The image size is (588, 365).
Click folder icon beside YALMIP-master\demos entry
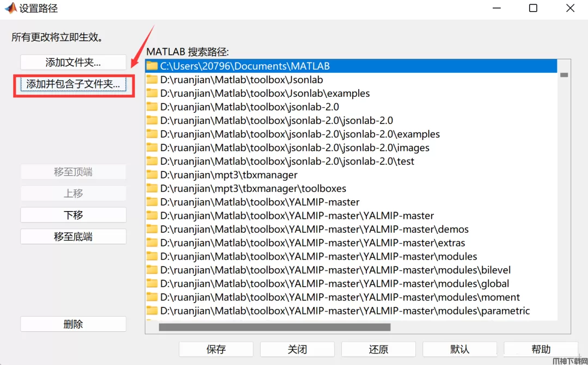[x=152, y=230]
